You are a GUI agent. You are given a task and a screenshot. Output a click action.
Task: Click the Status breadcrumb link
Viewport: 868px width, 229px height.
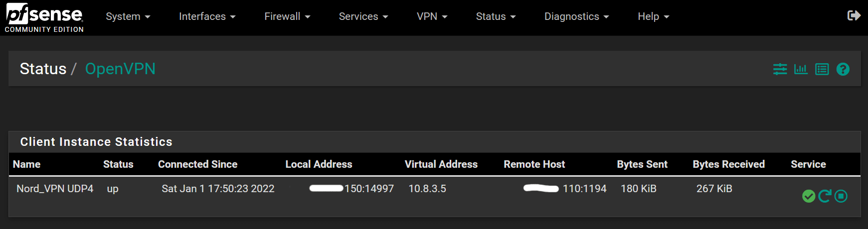[x=43, y=69]
